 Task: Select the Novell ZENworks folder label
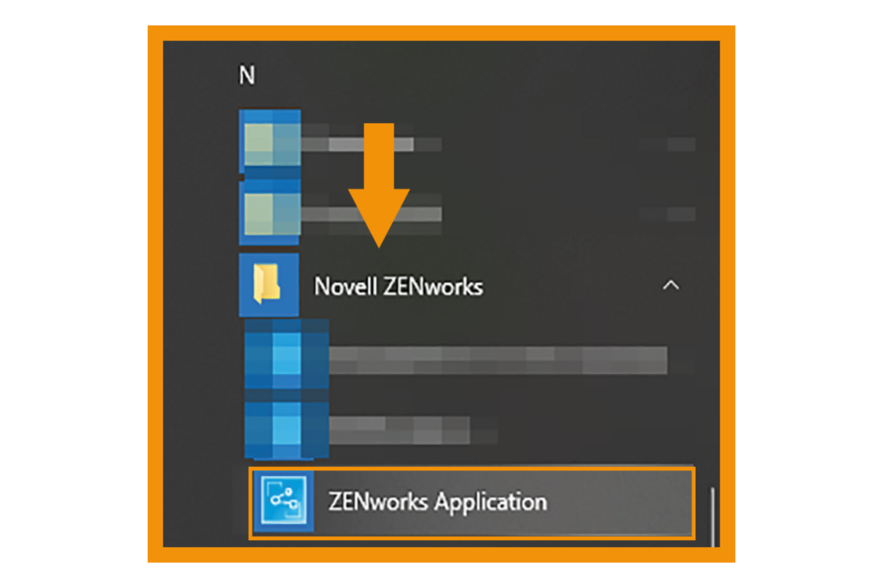[x=398, y=286]
